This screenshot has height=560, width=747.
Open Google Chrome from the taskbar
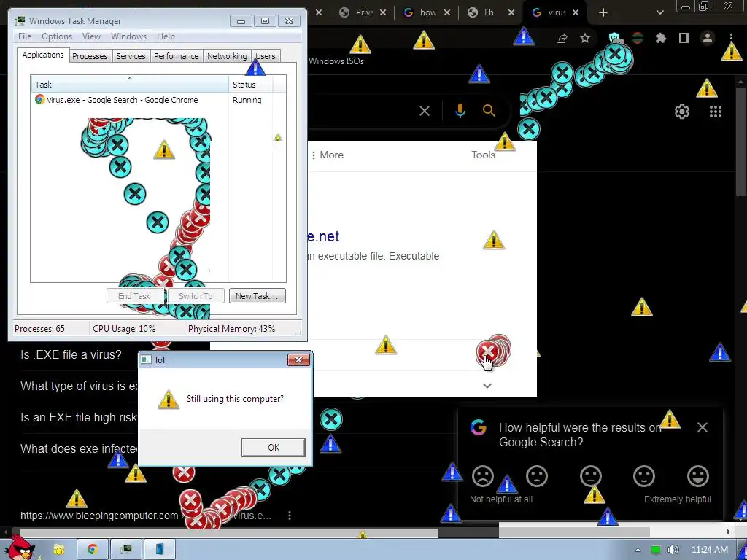(x=92, y=550)
